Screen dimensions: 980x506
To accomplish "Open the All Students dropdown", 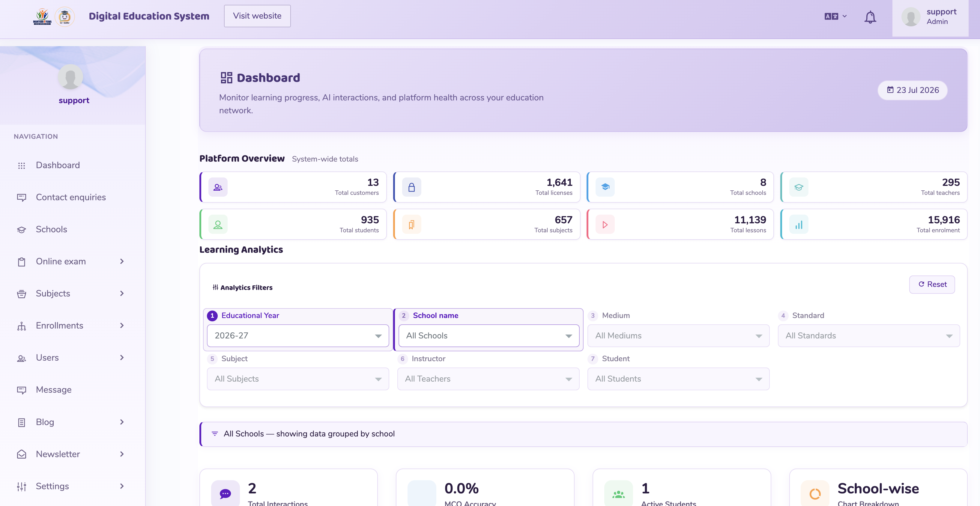I will [x=678, y=379].
